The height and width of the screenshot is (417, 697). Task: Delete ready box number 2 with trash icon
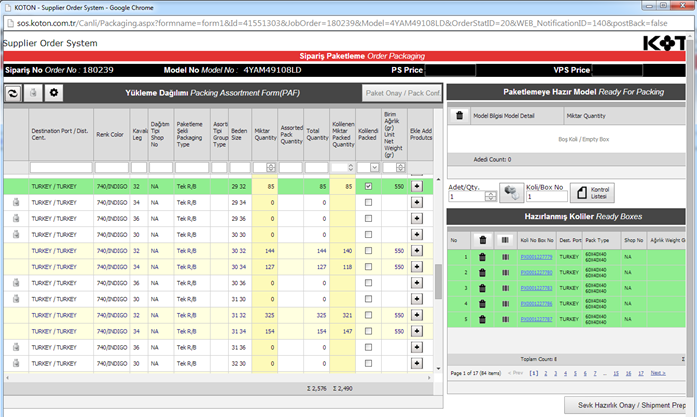[482, 273]
